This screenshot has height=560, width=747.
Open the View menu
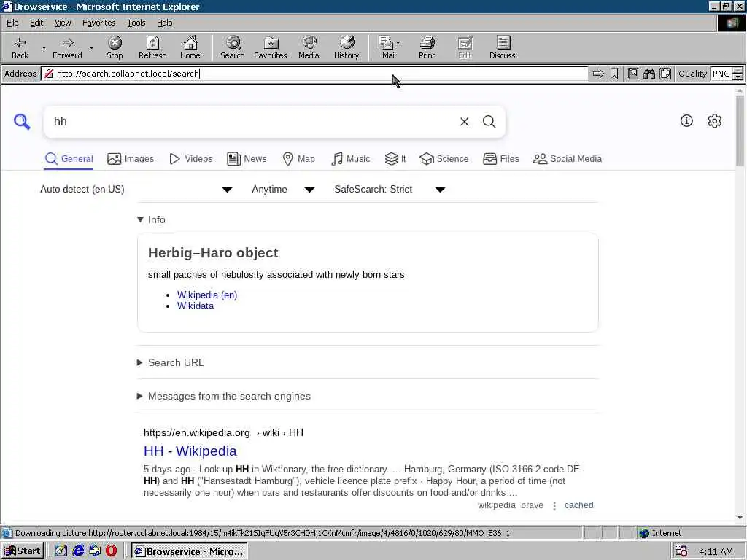click(x=63, y=23)
